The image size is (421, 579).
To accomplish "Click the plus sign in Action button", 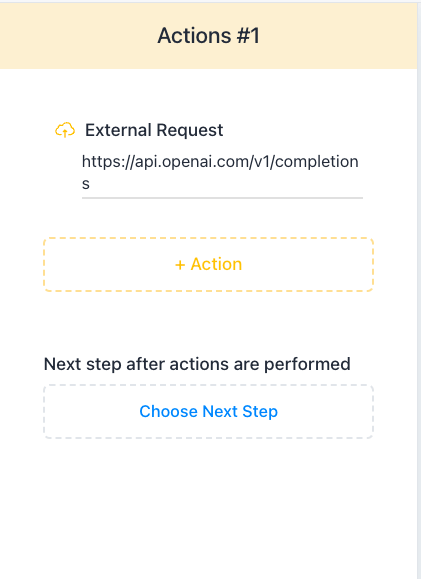I will [180, 265].
